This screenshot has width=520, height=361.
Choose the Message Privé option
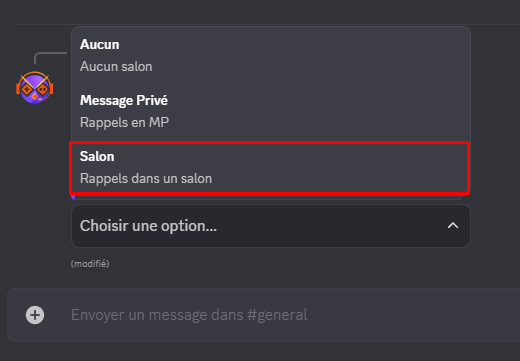(x=270, y=111)
